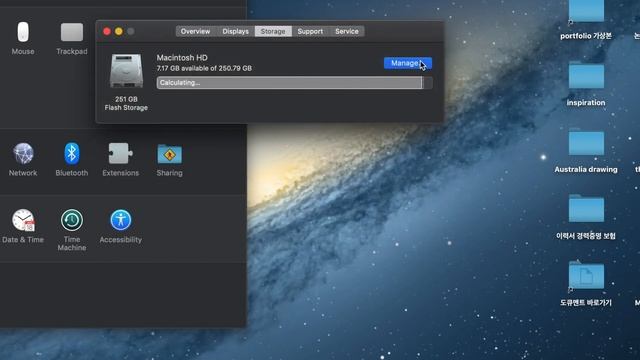Image resolution: width=640 pixels, height=360 pixels.
Task: Click the Calculating storage usage bar
Action: pyautogui.click(x=294, y=83)
